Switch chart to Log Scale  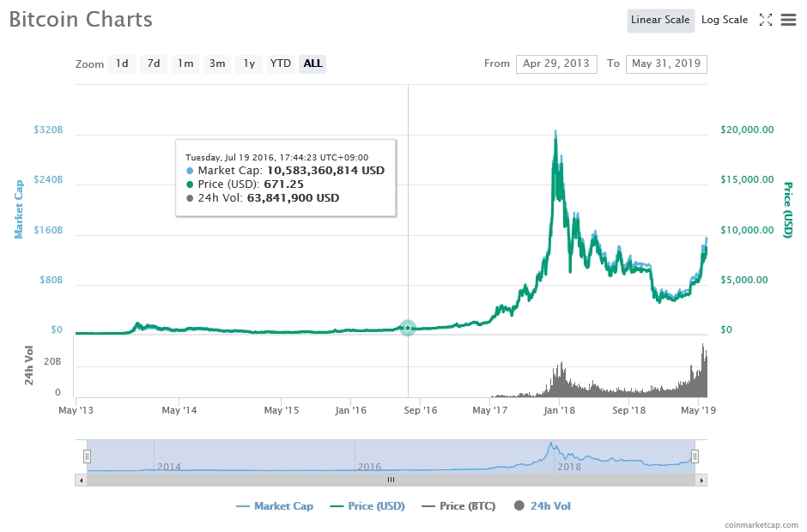click(724, 20)
